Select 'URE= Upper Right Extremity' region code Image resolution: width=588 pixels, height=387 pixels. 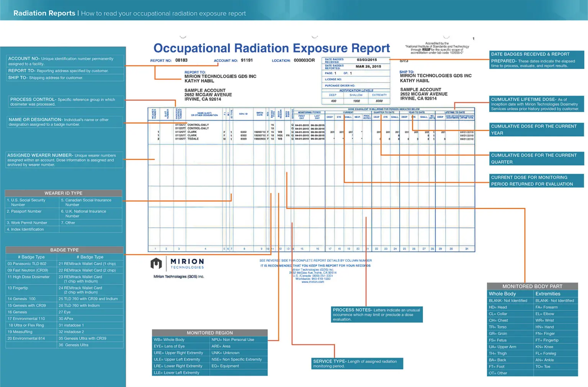(x=181, y=353)
